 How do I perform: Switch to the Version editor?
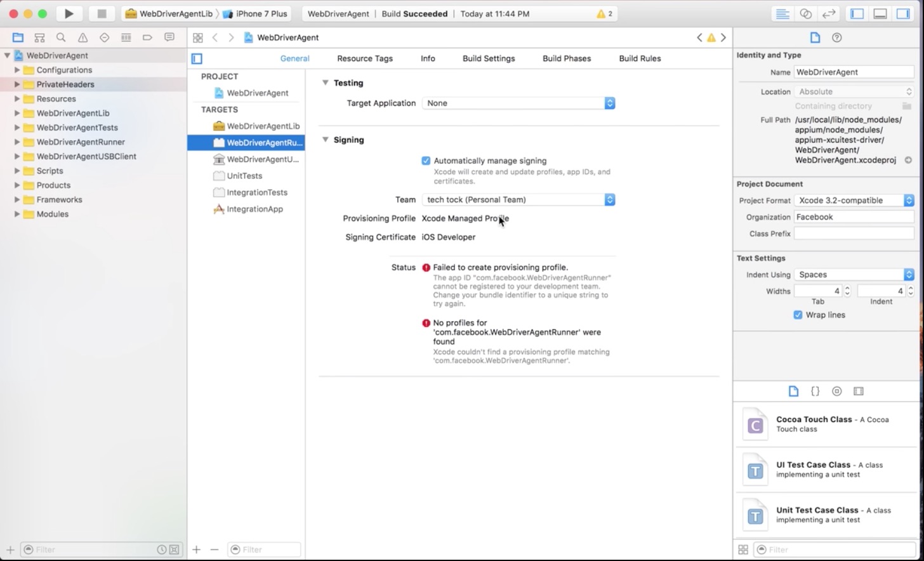[x=828, y=13]
